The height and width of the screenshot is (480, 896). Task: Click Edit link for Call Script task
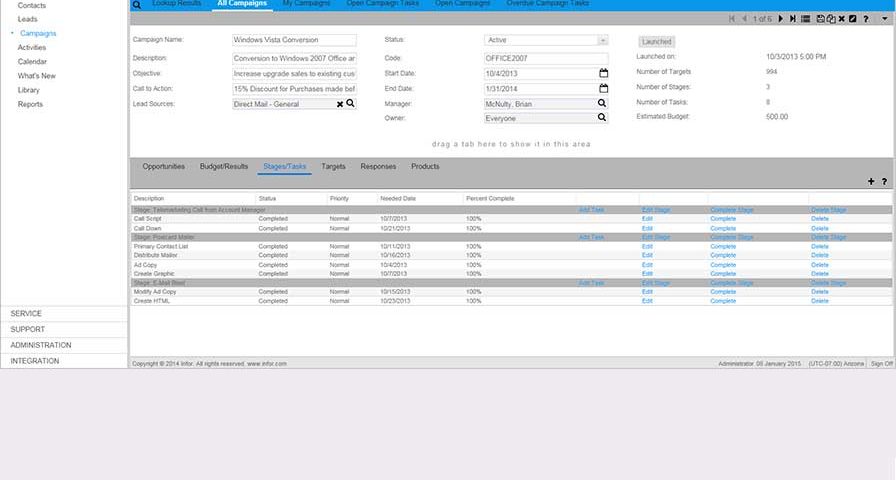pos(647,219)
